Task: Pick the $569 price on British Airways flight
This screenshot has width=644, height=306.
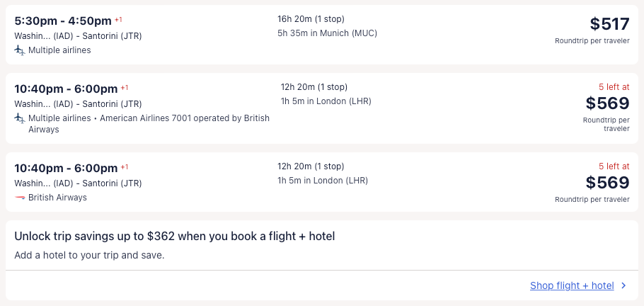Action: point(607,183)
